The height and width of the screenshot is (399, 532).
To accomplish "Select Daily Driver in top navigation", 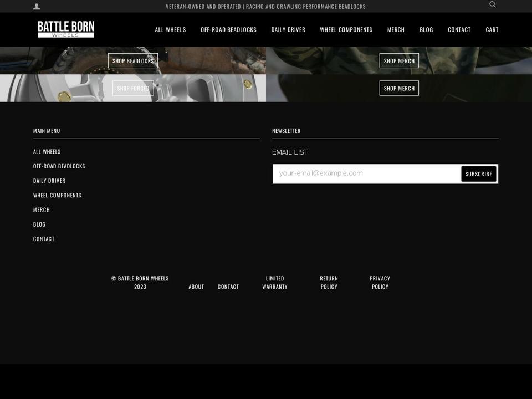I will click(x=288, y=30).
